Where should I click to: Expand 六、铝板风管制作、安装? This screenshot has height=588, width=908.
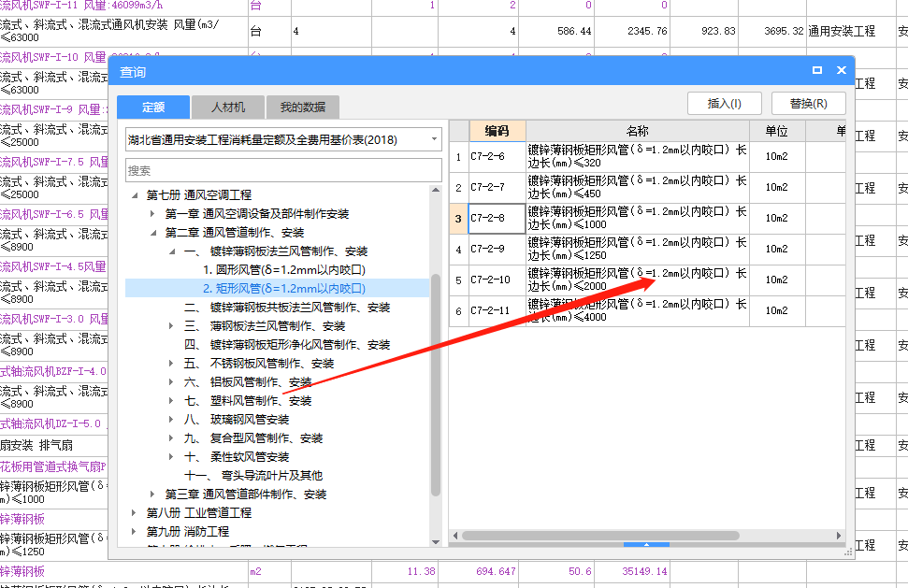pyautogui.click(x=171, y=382)
